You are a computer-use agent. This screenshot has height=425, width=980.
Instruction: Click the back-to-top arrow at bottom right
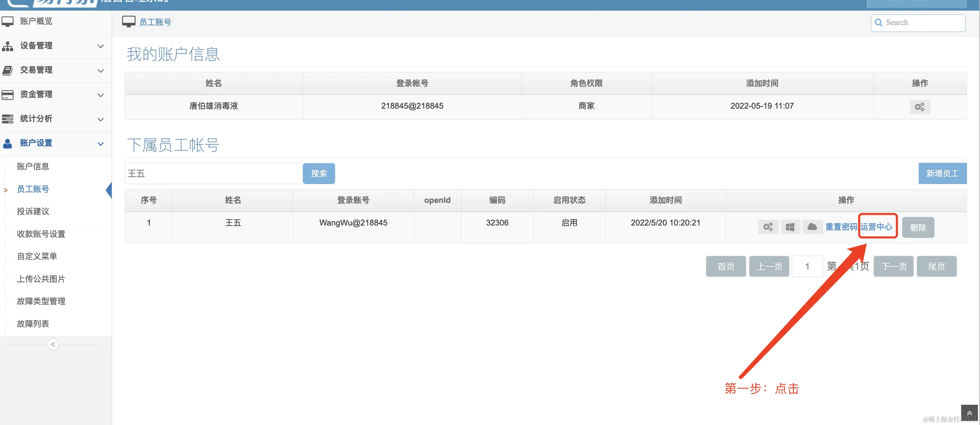pos(970,412)
